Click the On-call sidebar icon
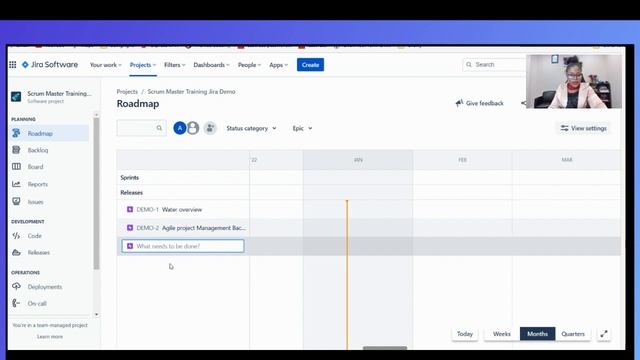The height and width of the screenshot is (360, 640). 16,303
